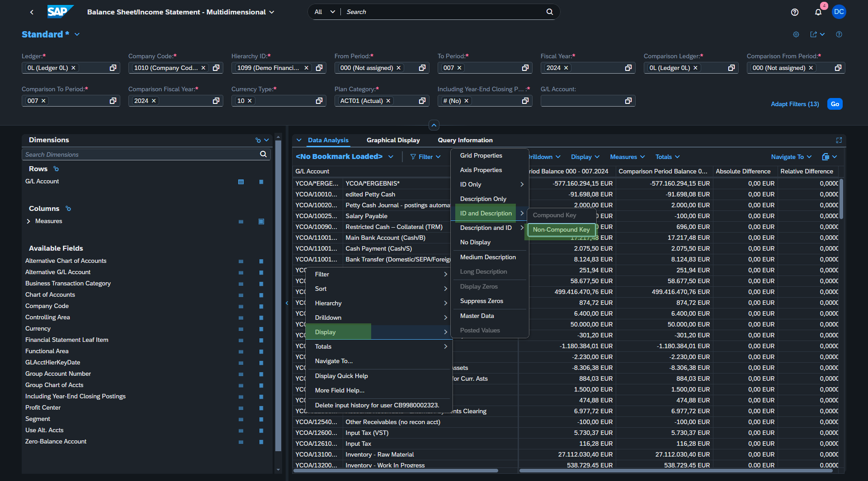Click the SAP logo
Screen dimensions: 868x481
(x=60, y=12)
